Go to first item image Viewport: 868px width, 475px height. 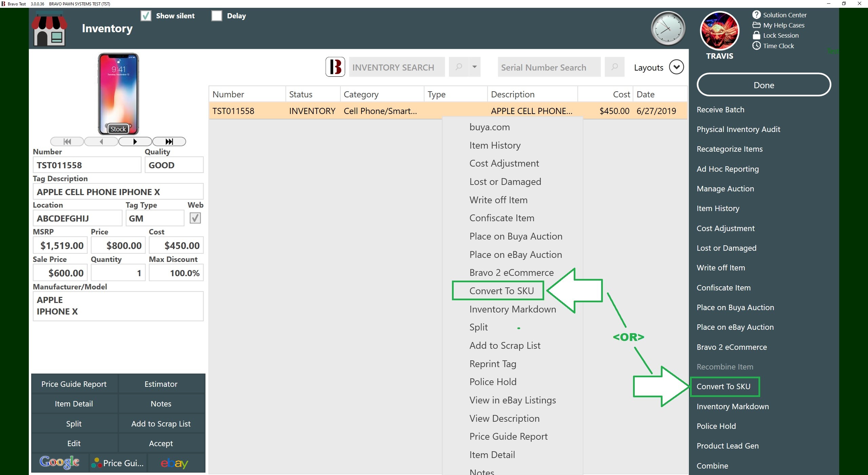(x=67, y=141)
